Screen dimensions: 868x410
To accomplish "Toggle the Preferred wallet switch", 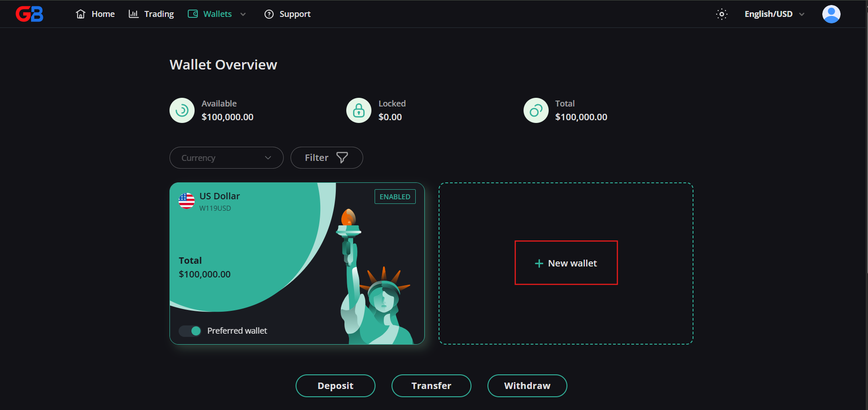I will coord(190,331).
